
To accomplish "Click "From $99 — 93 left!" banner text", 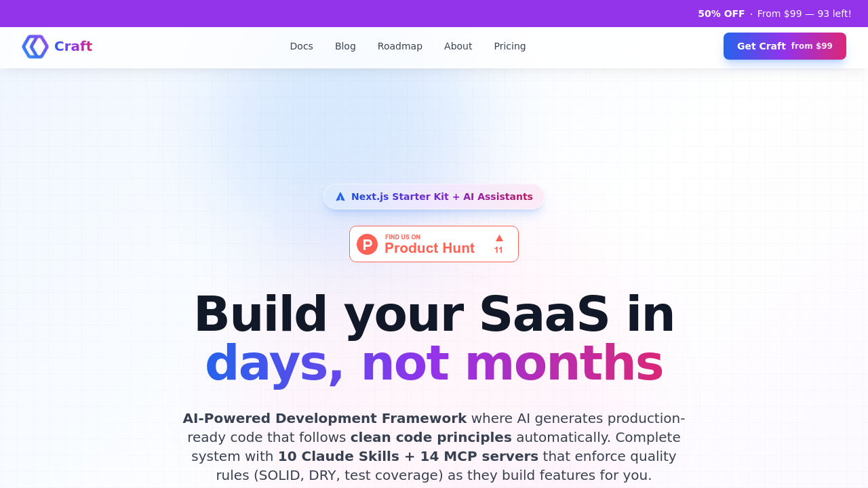I will (804, 14).
